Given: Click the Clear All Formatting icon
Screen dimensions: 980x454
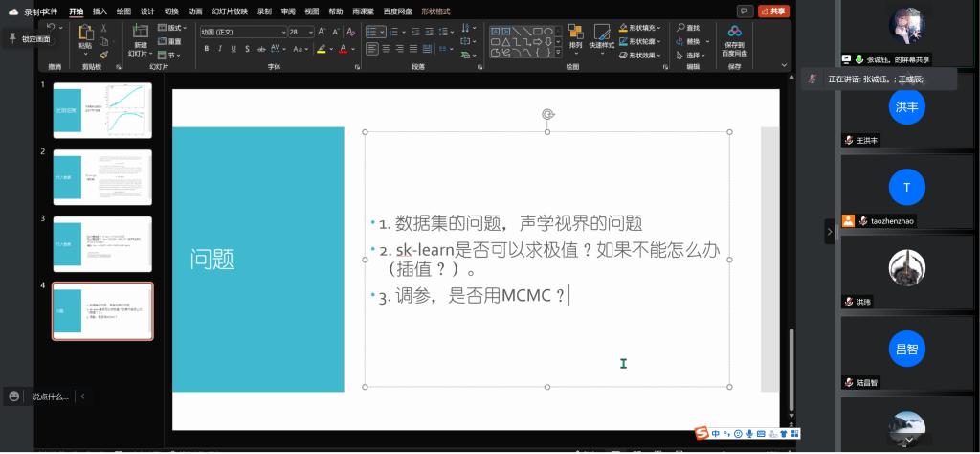Looking at the screenshot, I should click(352, 32).
